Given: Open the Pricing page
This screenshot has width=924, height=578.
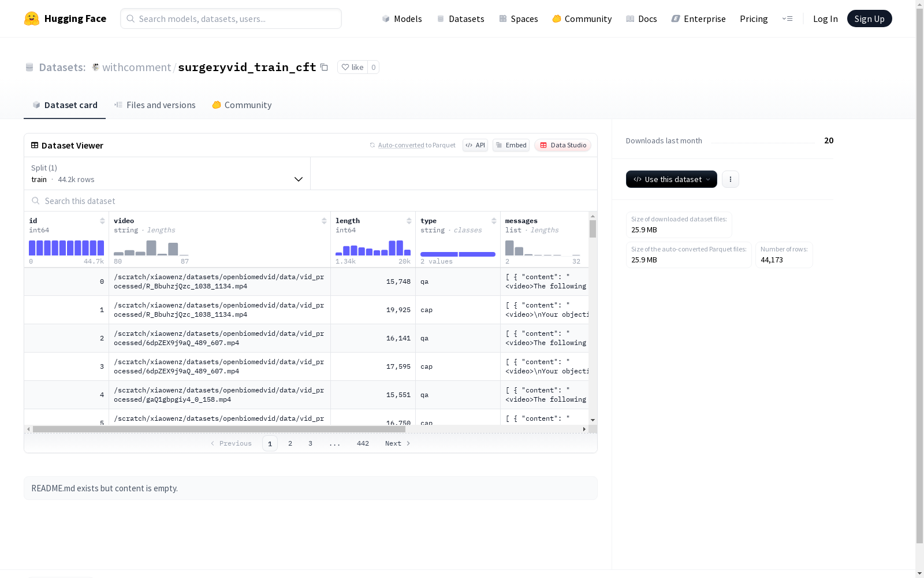Looking at the screenshot, I should pyautogui.click(x=754, y=18).
